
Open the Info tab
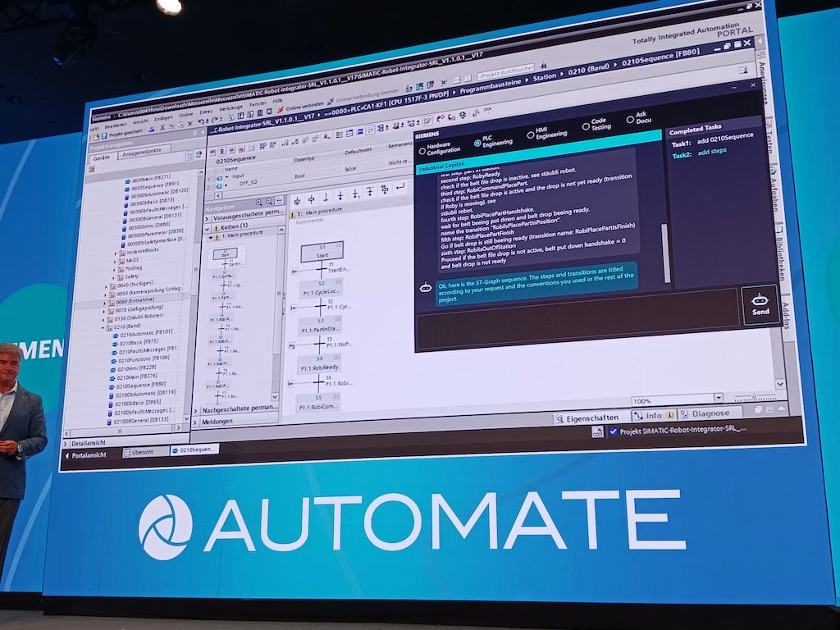point(654,416)
